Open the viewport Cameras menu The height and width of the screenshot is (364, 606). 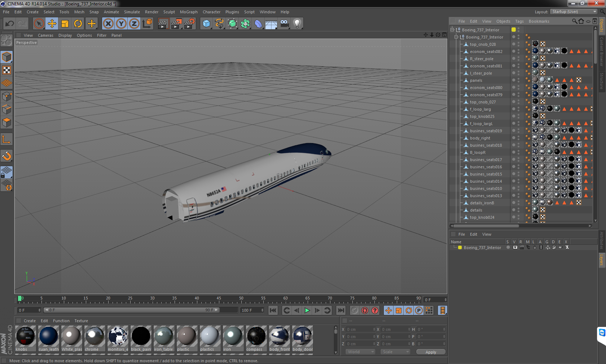[45, 35]
